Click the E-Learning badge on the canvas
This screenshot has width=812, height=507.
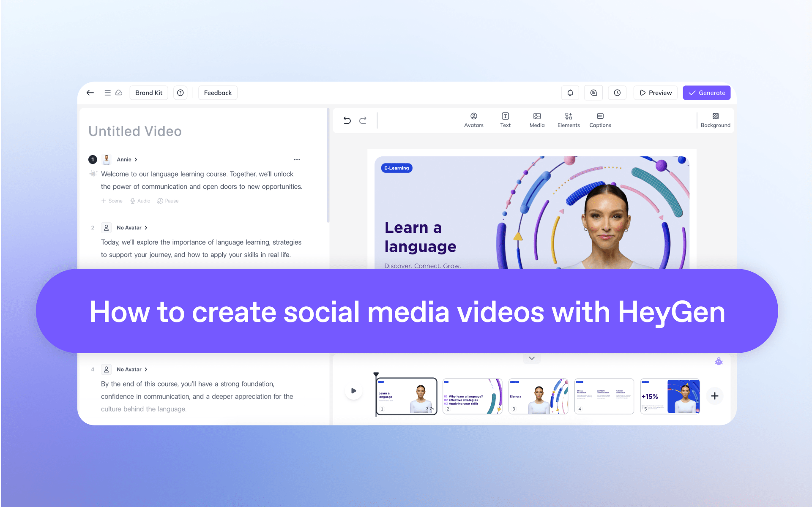click(x=397, y=168)
